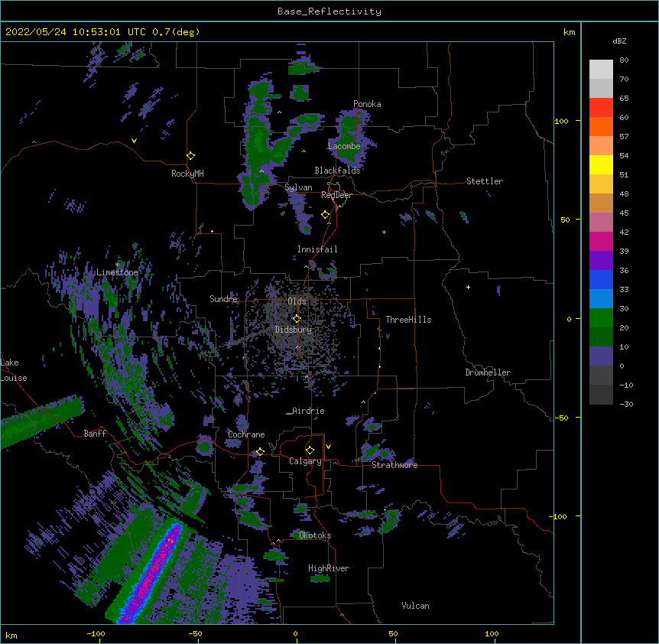
Task: Select the red 65-60 dBZ legend swatch
Action: [601, 108]
